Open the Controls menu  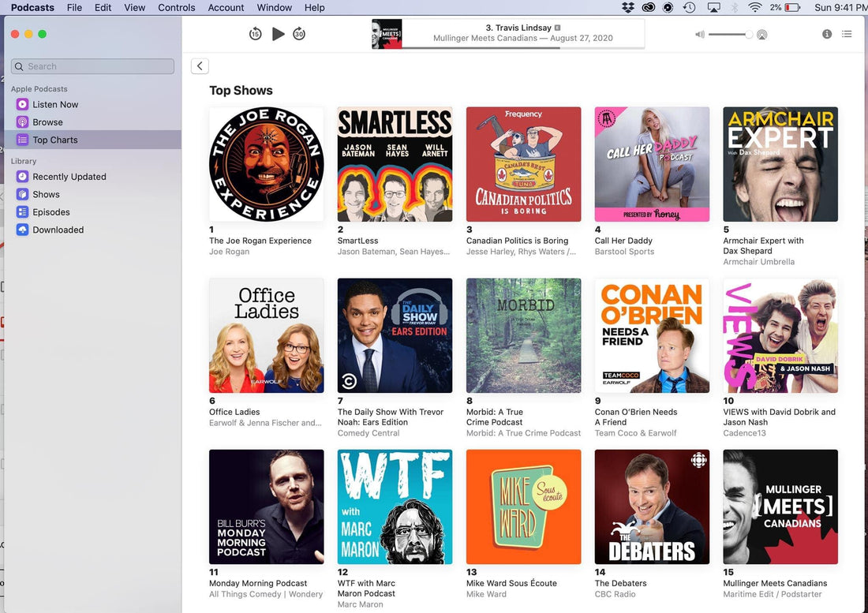176,7
